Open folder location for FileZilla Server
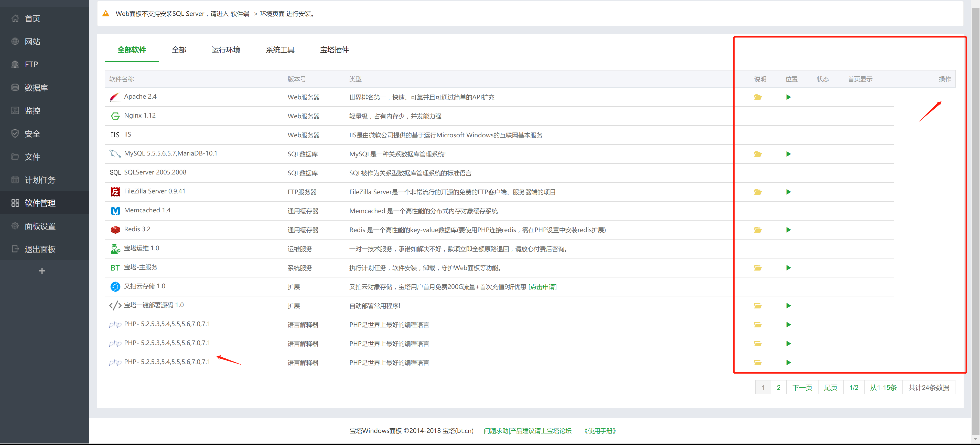This screenshot has width=980, height=445. pos(757,192)
